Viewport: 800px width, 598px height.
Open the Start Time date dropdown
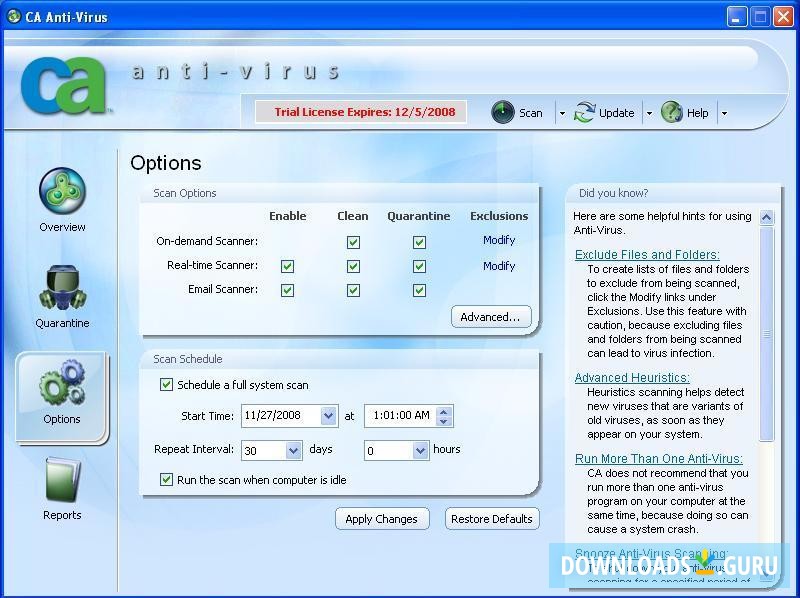click(329, 416)
